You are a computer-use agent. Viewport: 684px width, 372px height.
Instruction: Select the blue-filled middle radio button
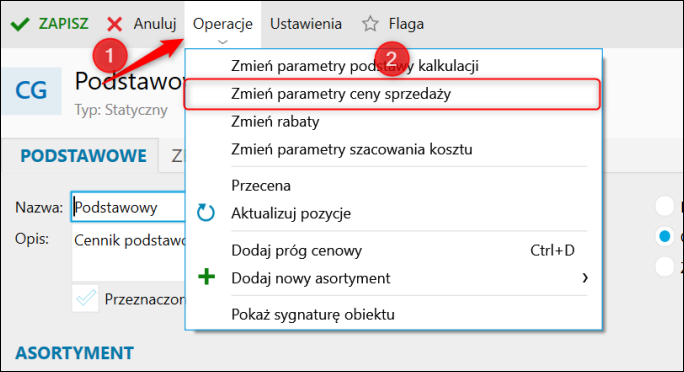(x=665, y=236)
